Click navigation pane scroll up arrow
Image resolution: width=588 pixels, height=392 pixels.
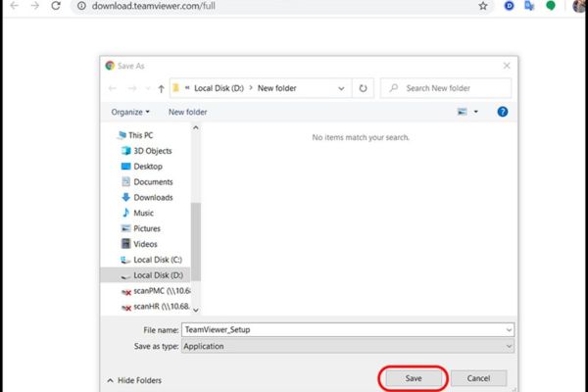[x=196, y=128]
